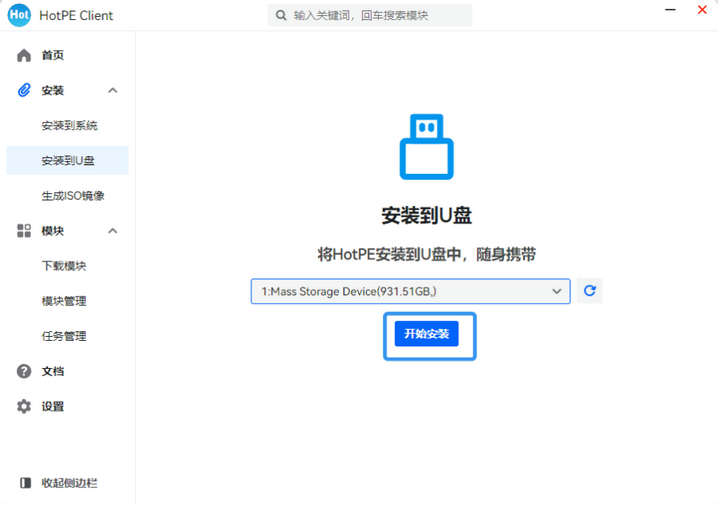The width and height of the screenshot is (720, 506).
Task: Click the HotPE Client title text
Action: (76, 16)
